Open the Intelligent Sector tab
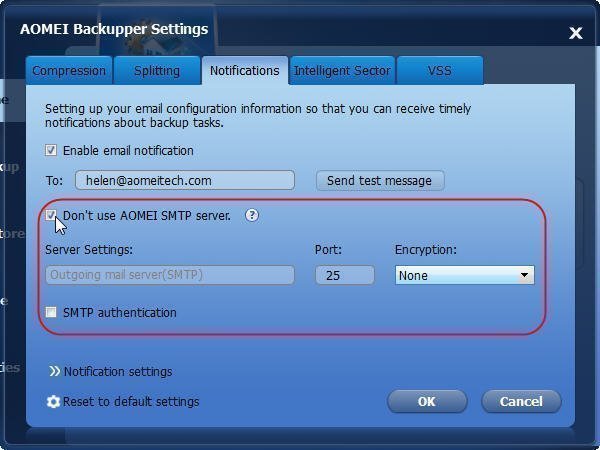The height and width of the screenshot is (450, 600). [x=342, y=70]
